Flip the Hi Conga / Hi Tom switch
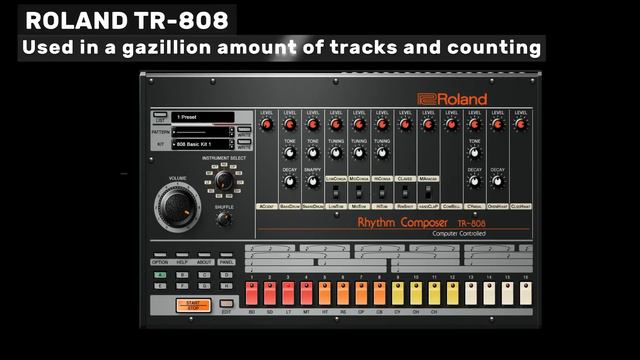The image size is (640, 360). (x=382, y=192)
